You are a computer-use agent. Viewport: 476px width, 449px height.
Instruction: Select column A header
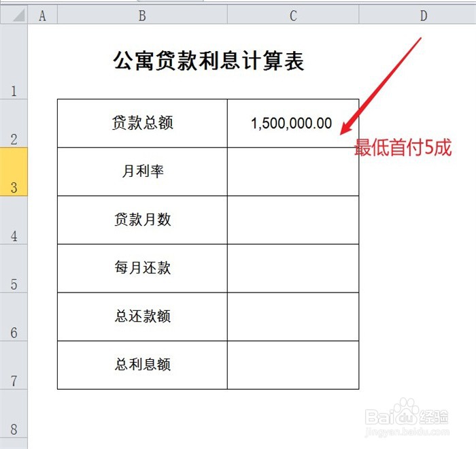(42, 14)
